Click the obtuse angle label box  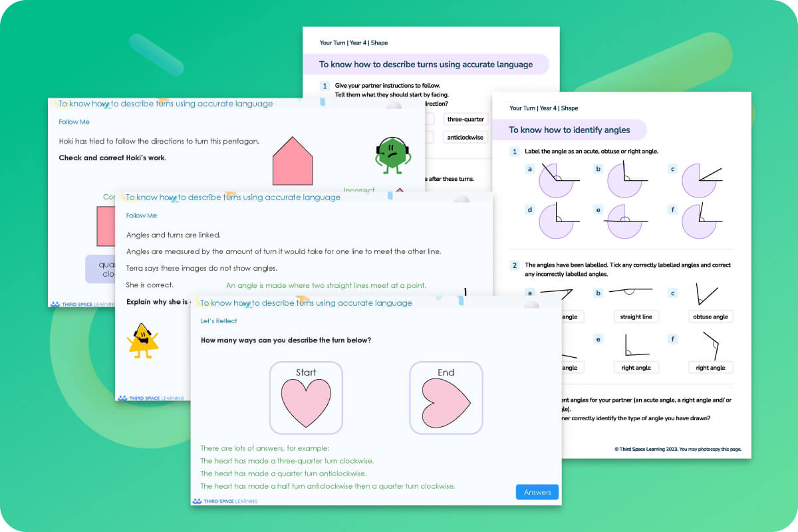710,317
